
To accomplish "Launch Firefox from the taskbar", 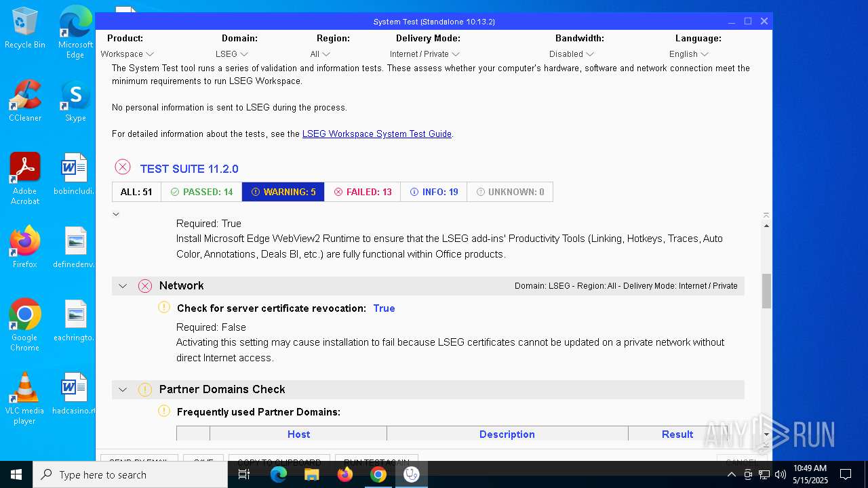I will pyautogui.click(x=345, y=474).
